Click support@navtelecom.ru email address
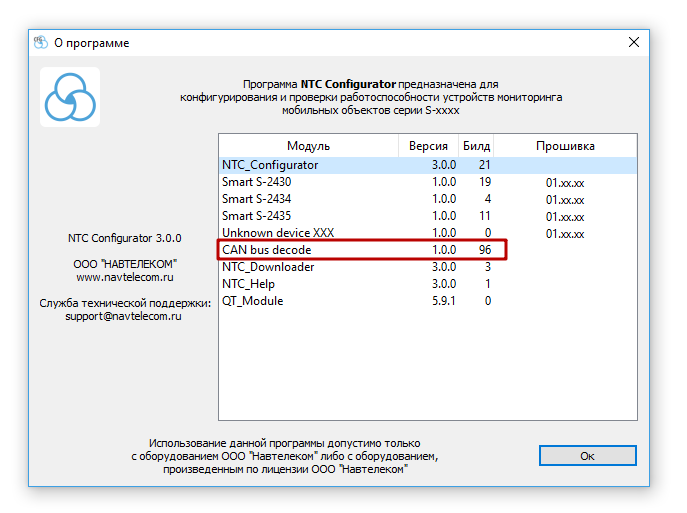This screenshot has height=513, width=687. point(124,316)
